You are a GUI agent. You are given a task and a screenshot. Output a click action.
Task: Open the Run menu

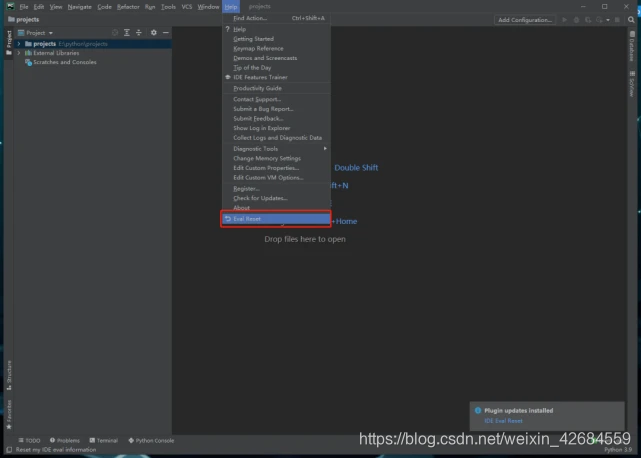point(150,7)
